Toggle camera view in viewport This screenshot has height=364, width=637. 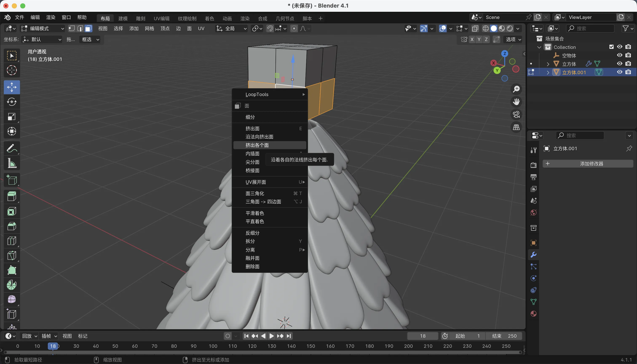pos(516,115)
